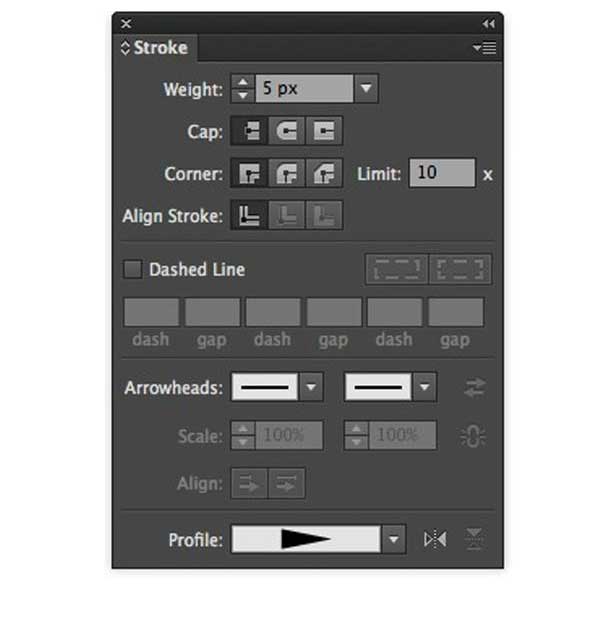This screenshot has width=600, height=640.
Task: Select the Round Cap icon
Action: 287,131
